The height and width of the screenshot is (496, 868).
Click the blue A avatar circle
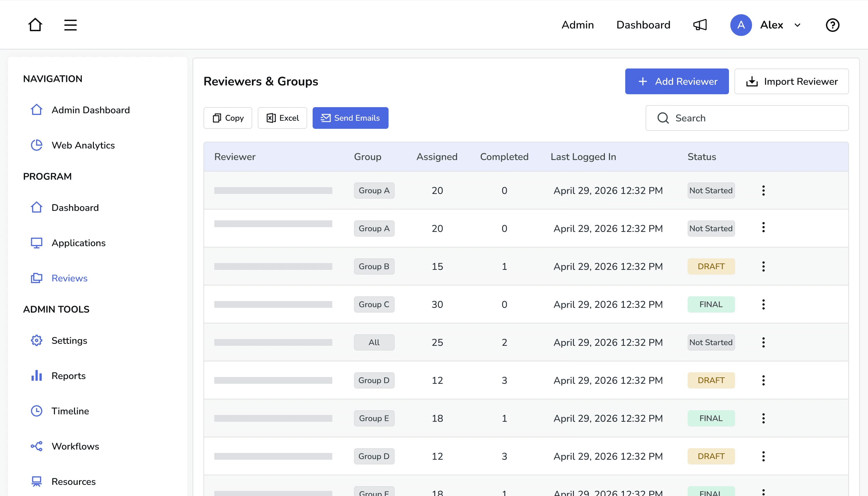[741, 25]
